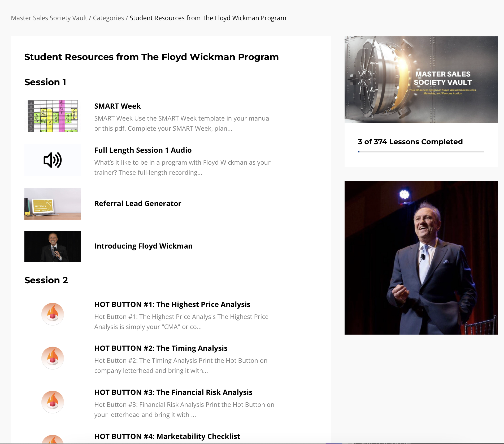Open the Referral Lead Generator lesson
The width and height of the screenshot is (504, 444).
[x=138, y=203]
